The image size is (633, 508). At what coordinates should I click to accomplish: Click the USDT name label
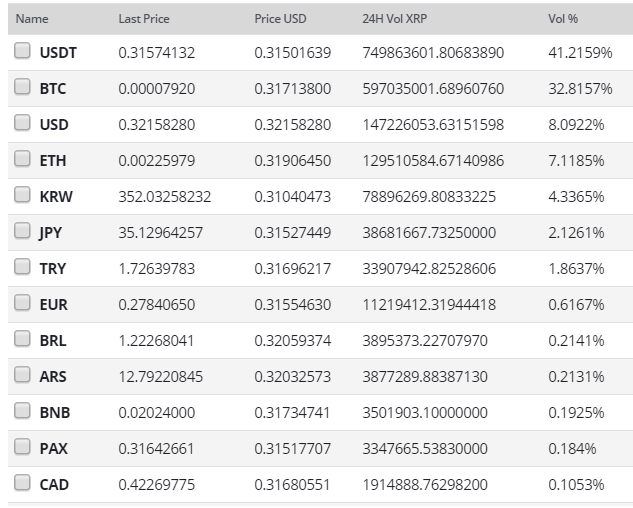click(58, 53)
